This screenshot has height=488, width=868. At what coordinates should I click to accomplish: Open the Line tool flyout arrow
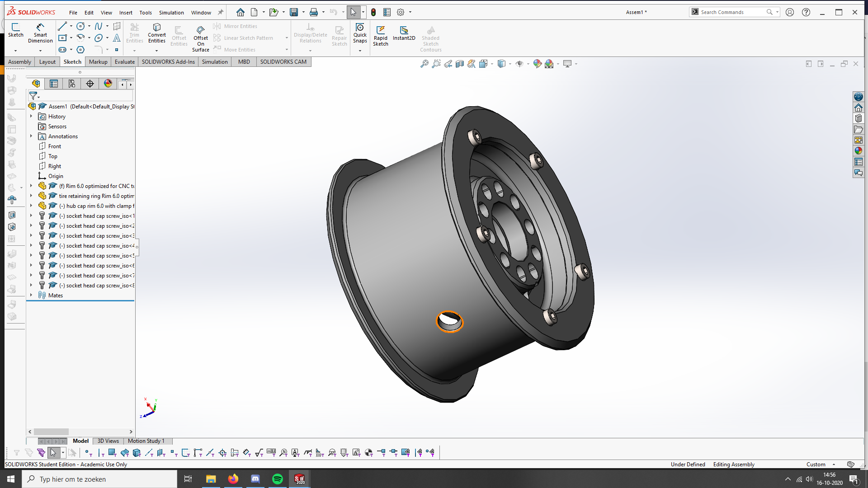[71, 26]
